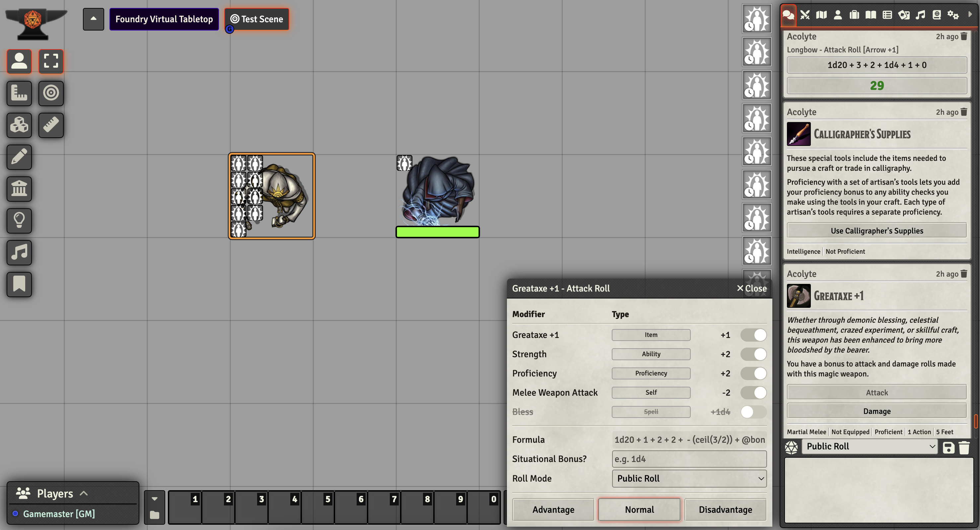Click the Use Calligrapher's Supplies button
The height and width of the screenshot is (530, 980).
pyautogui.click(x=876, y=231)
